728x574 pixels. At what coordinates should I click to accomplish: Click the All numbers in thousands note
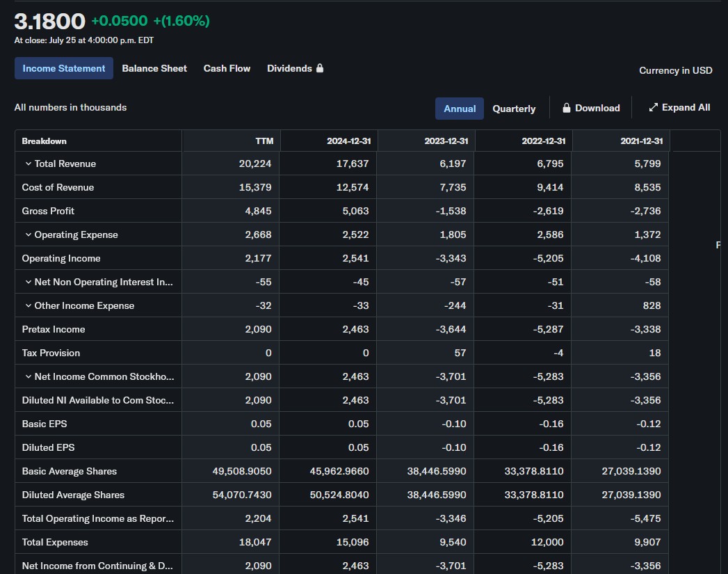pos(70,107)
